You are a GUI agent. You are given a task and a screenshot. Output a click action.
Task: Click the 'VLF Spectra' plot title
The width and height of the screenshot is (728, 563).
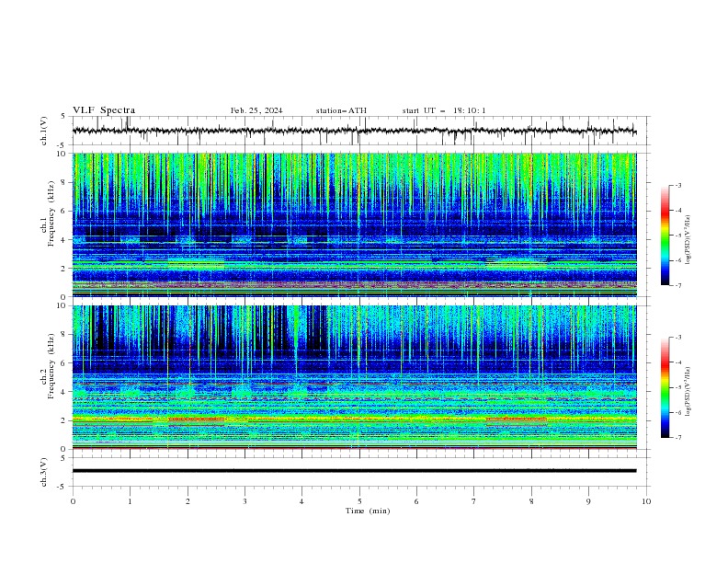point(104,110)
